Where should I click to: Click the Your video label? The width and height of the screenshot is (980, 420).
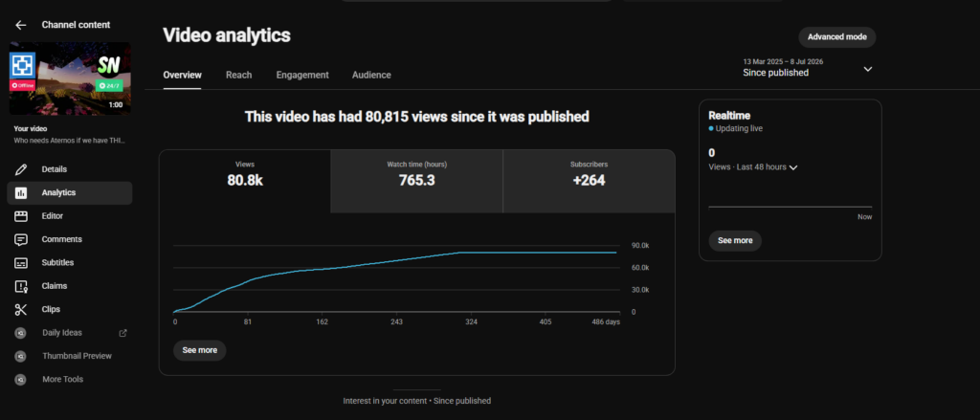pos(30,129)
